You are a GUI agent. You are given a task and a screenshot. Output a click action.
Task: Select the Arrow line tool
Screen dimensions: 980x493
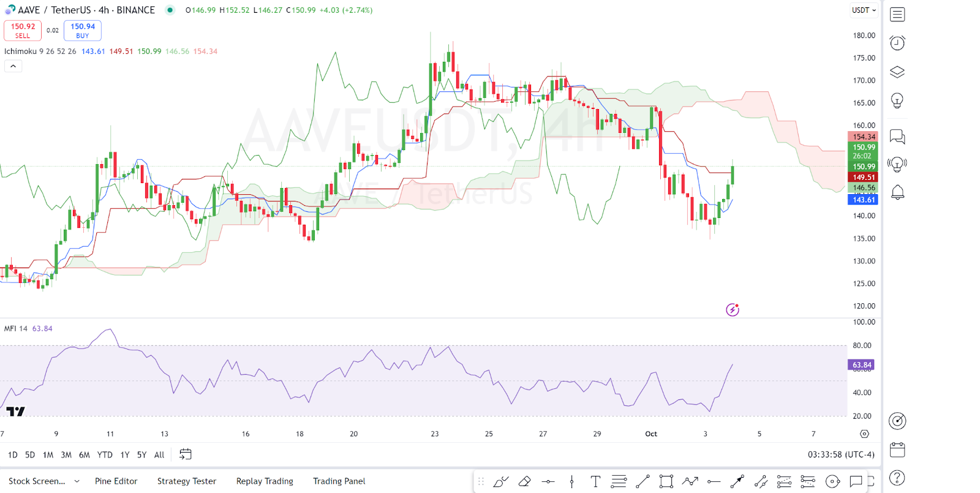pyautogui.click(x=737, y=482)
